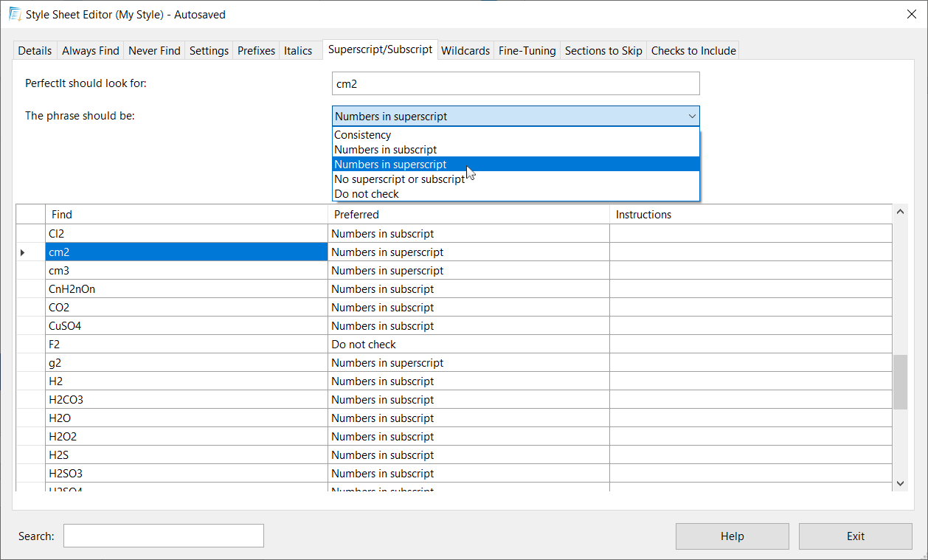Viewport: 928px width, 560px height.
Task: Click the 'PerfectIt should look for' text box
Action: tap(515, 84)
